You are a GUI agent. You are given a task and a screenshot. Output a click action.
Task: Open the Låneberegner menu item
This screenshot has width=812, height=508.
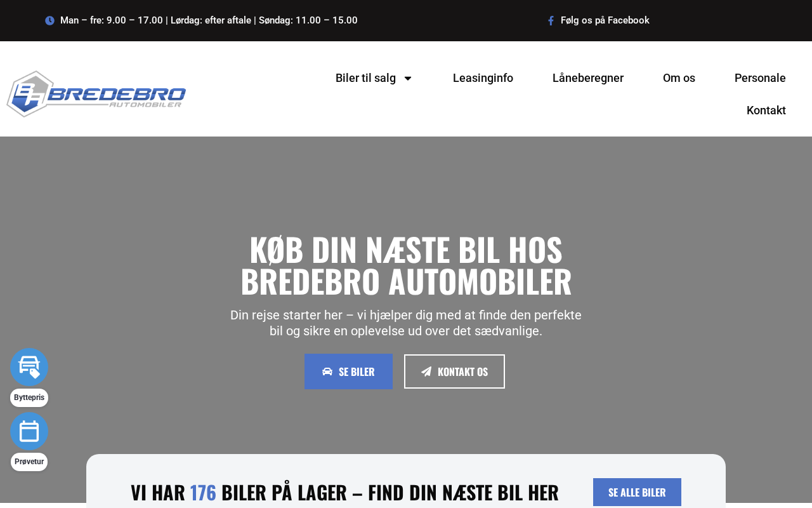(x=588, y=78)
